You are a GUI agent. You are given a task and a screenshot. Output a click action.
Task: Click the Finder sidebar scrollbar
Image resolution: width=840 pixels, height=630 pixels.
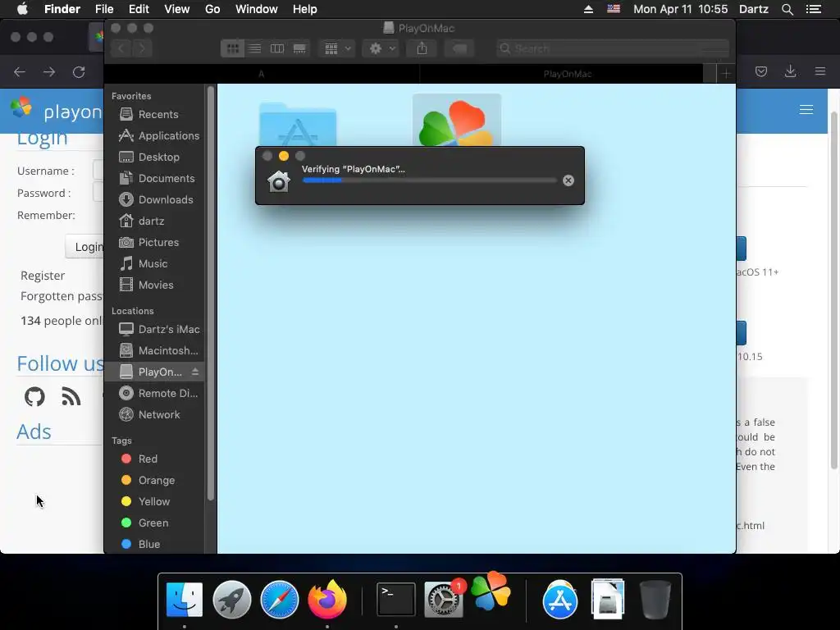[211, 294]
